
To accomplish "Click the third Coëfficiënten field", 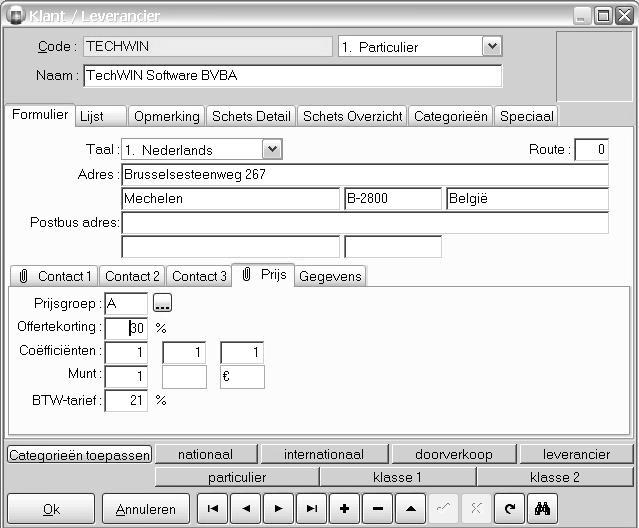I will coord(242,352).
